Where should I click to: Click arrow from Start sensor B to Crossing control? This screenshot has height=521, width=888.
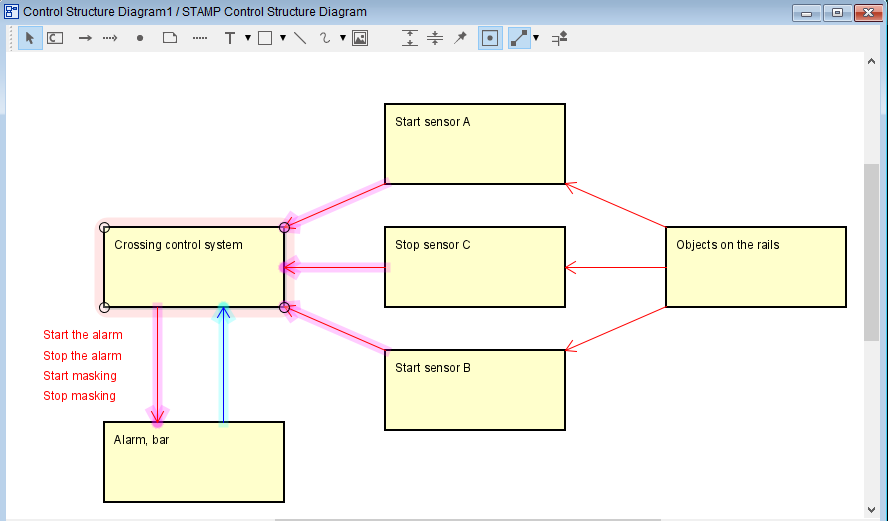335,329
